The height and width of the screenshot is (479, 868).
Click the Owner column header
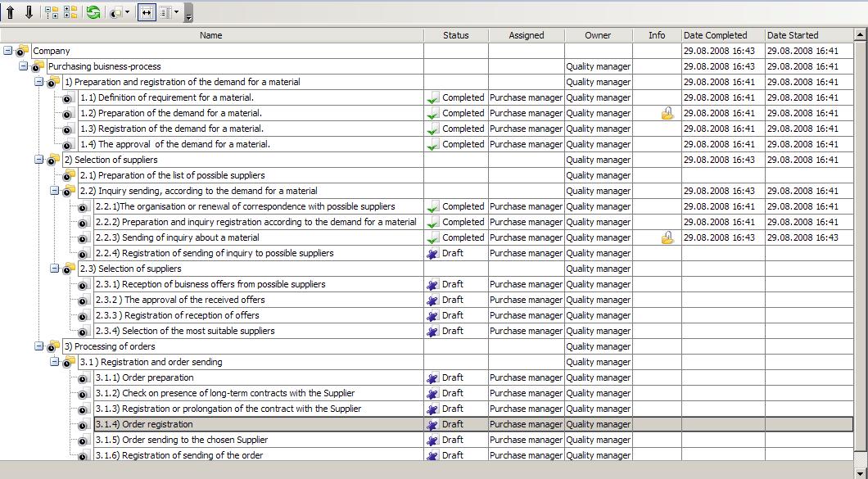tap(599, 35)
